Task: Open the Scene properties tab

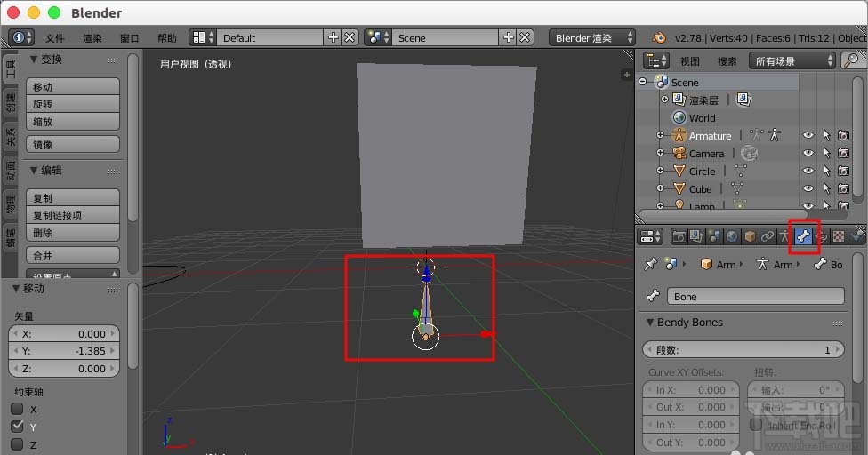Action: point(714,236)
